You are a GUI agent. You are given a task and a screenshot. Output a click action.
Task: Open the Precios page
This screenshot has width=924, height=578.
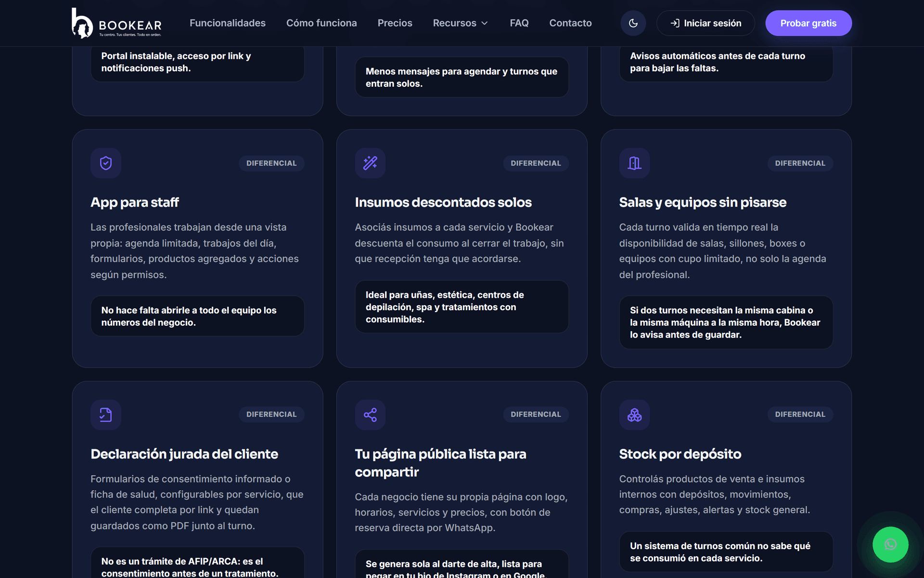click(x=395, y=23)
